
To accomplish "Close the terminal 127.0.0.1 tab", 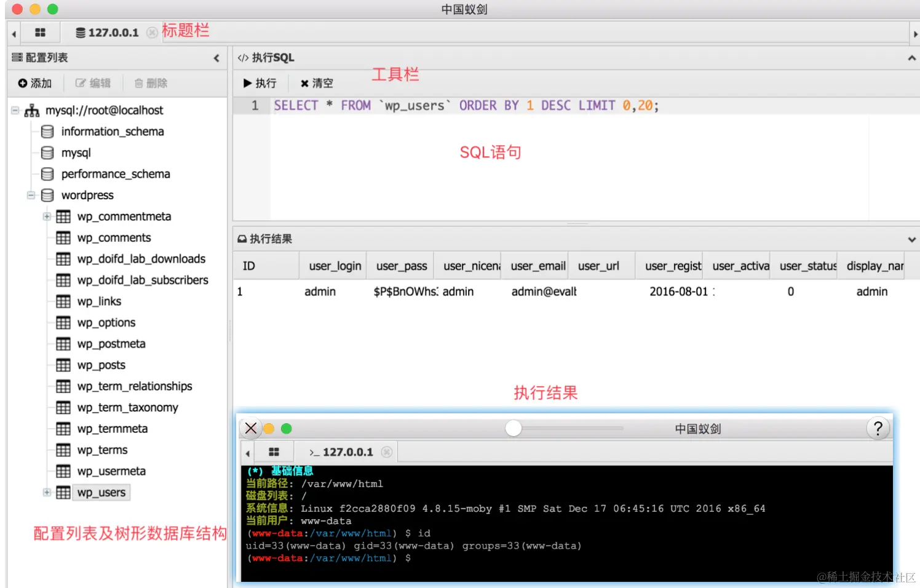I will click(386, 452).
